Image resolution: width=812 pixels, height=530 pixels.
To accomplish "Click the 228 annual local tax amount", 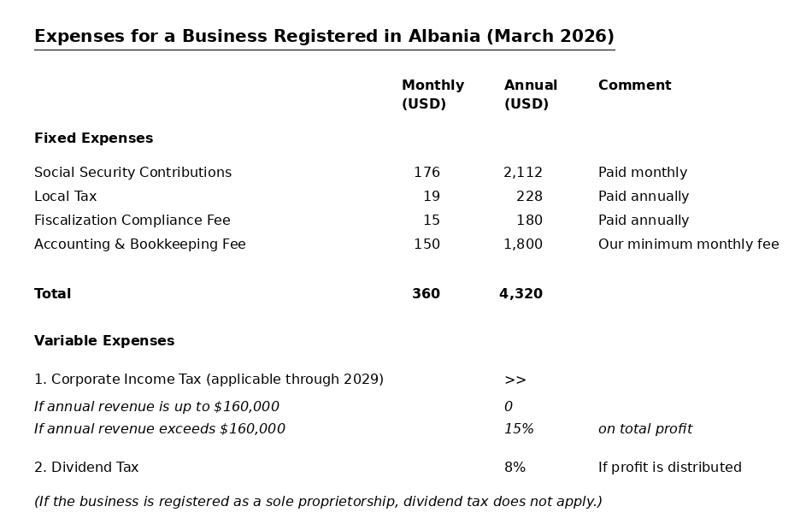I will [529, 197].
